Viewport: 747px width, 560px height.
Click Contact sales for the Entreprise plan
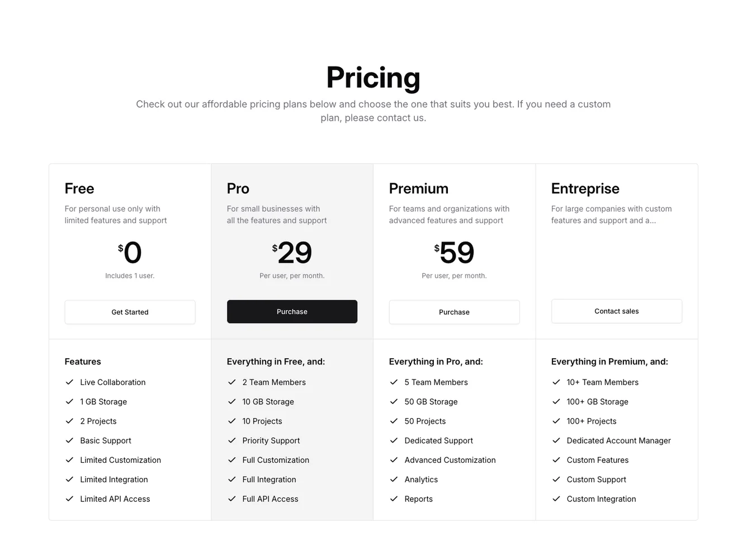click(616, 311)
